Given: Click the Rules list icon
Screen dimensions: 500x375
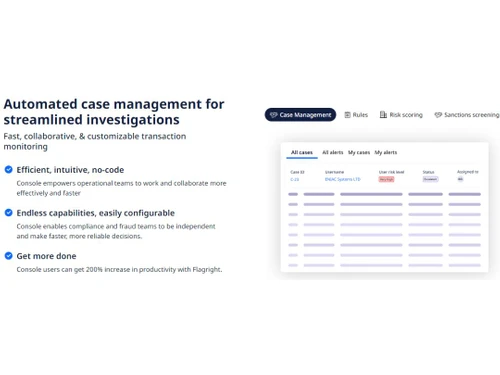Looking at the screenshot, I should coord(347,115).
